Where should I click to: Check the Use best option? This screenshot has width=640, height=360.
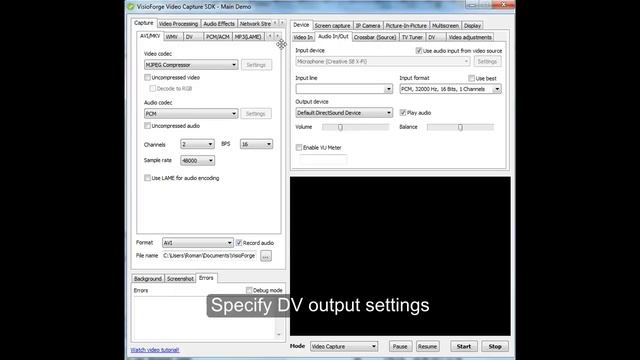click(471, 78)
